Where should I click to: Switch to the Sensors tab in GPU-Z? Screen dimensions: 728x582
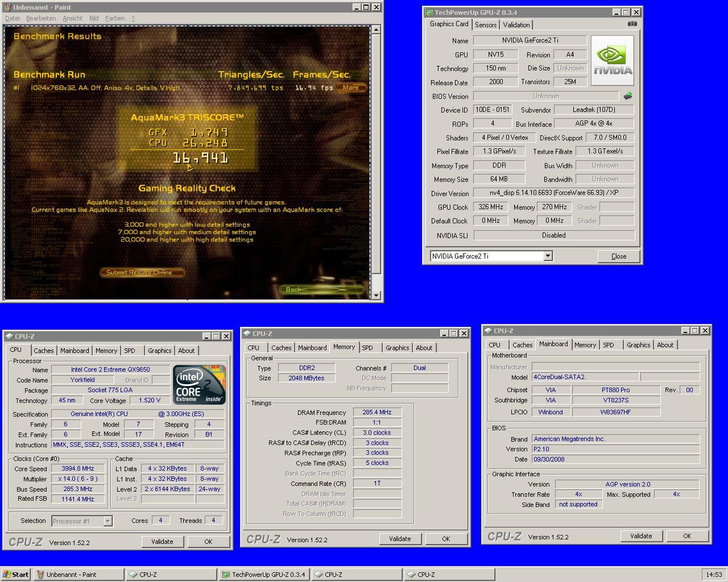tap(486, 24)
